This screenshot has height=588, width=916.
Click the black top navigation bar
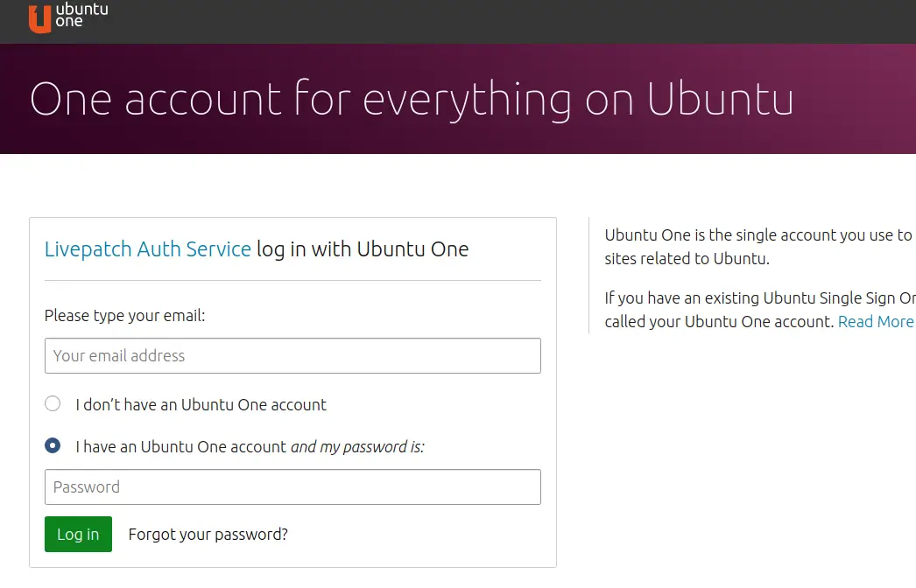525,20
